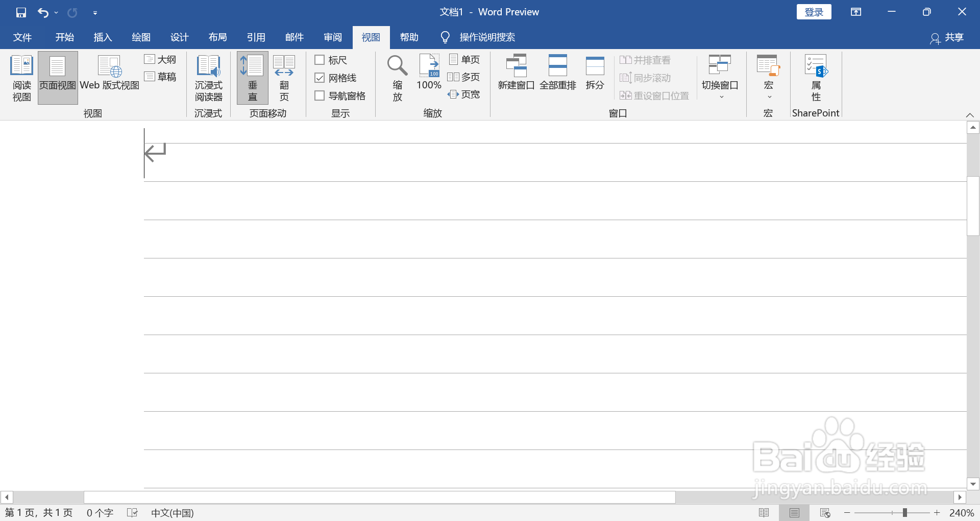Open the 缩放 zoom dialog

397,78
